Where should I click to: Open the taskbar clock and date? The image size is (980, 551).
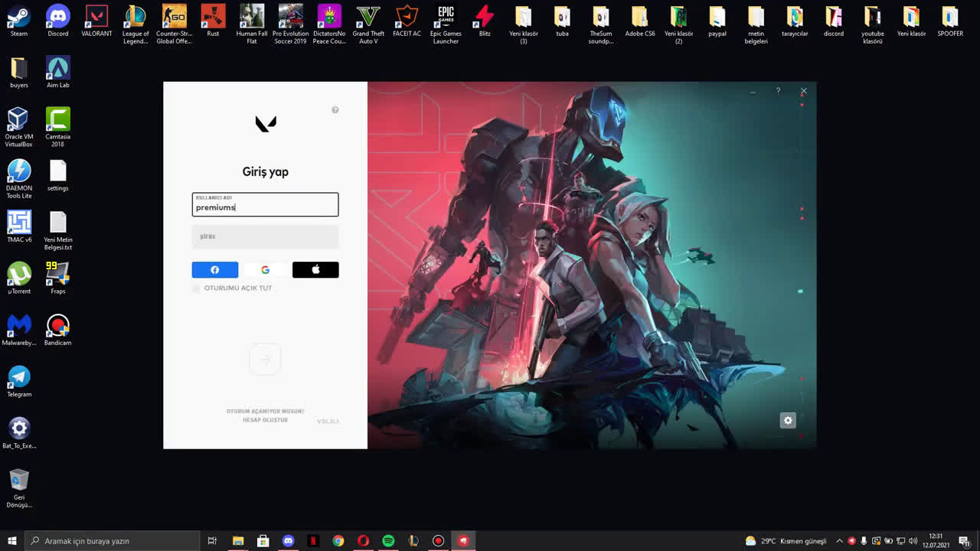coord(935,541)
